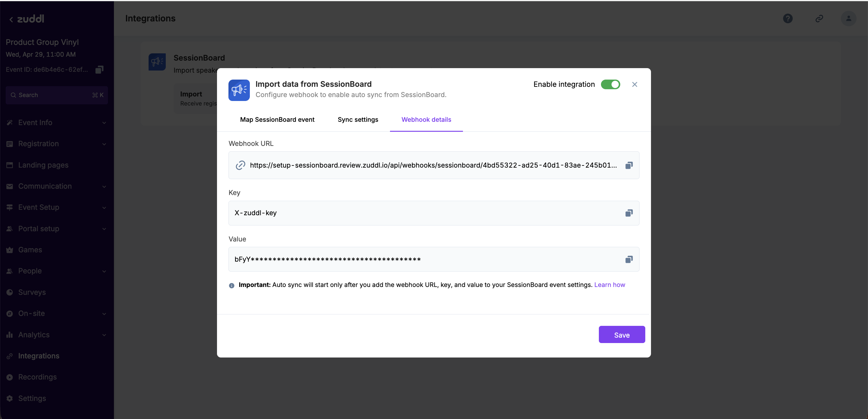Copy the Webhook URL
The height and width of the screenshot is (419, 868).
pos(629,165)
